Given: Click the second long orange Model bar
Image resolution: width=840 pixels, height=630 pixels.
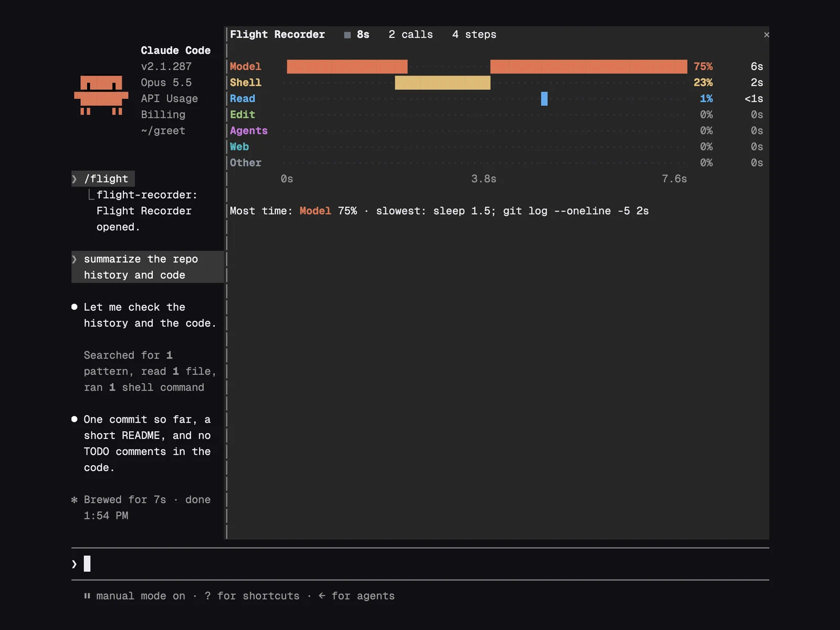Looking at the screenshot, I should [589, 67].
